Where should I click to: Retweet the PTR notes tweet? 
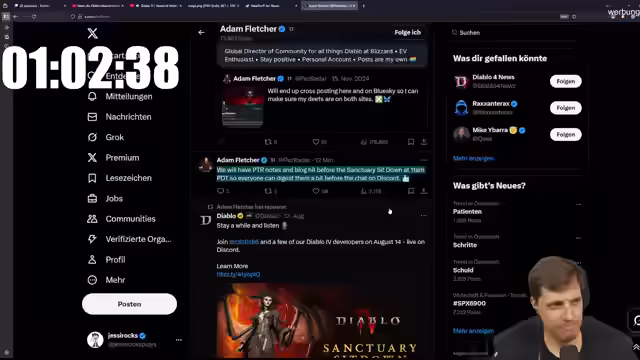(271, 191)
